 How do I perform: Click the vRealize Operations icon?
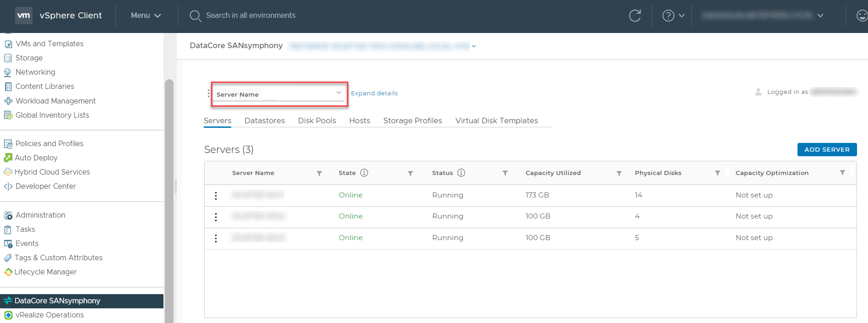8,315
